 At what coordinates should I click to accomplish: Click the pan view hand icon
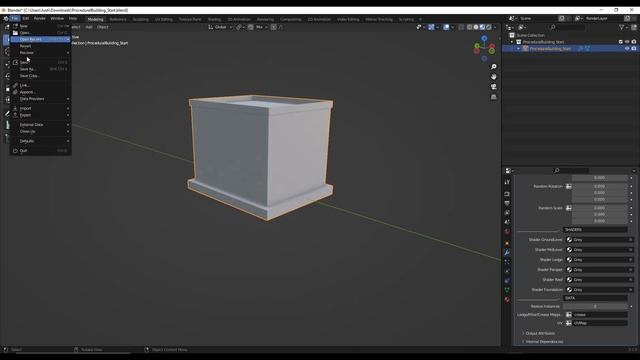pos(493,77)
